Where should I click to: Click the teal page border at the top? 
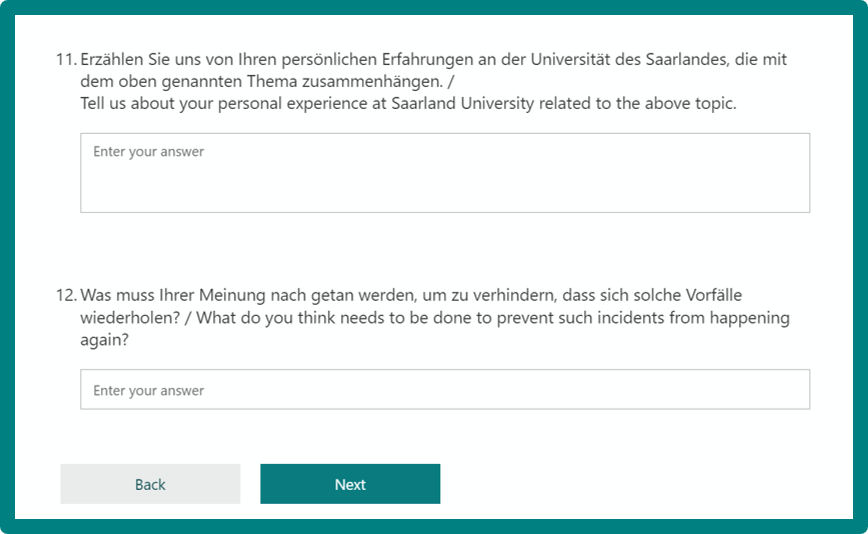[434, 7]
